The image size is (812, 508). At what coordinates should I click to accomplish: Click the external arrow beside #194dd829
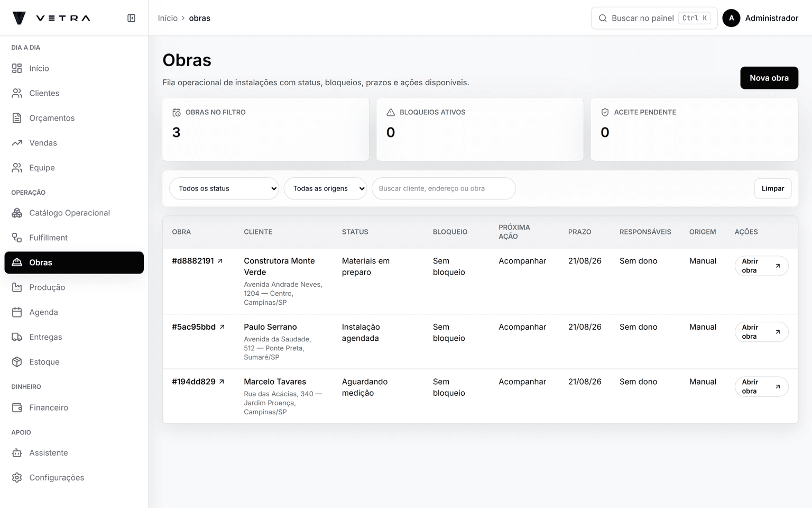222,382
